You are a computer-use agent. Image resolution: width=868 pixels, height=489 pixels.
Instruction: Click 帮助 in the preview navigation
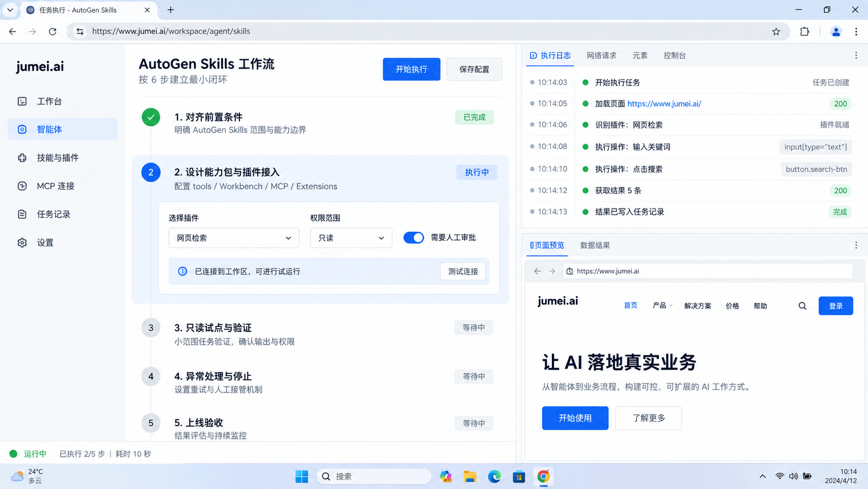tap(761, 306)
